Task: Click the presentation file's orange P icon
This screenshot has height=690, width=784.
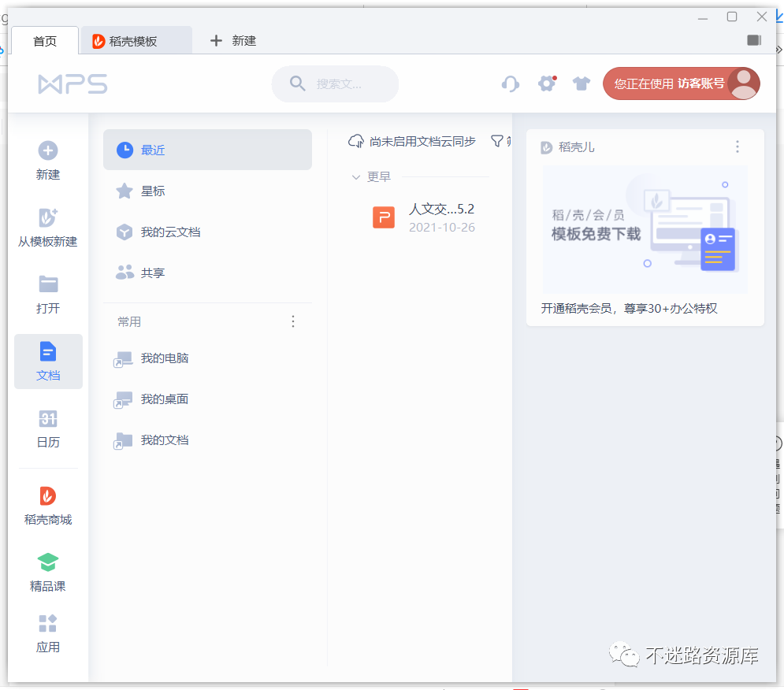Action: [384, 217]
